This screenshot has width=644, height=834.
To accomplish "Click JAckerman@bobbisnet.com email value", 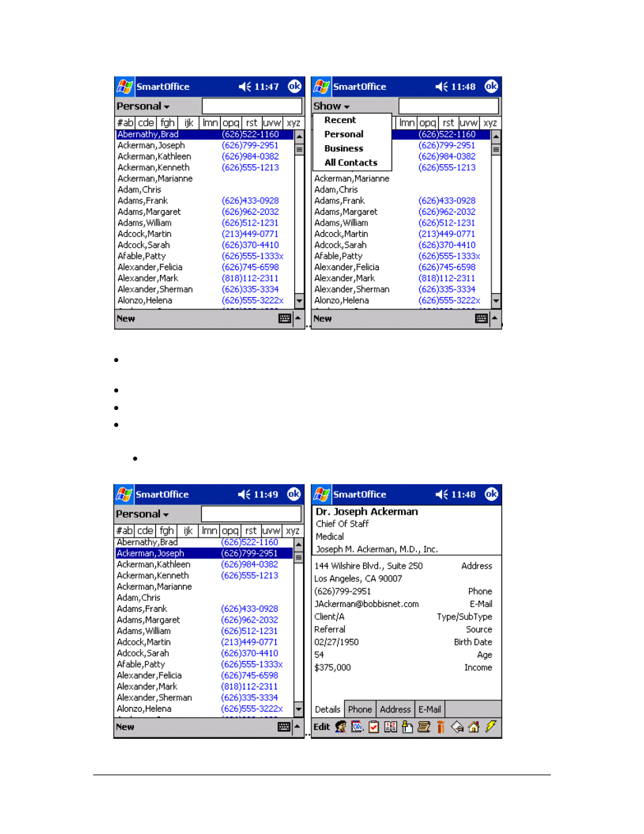I will [x=367, y=604].
